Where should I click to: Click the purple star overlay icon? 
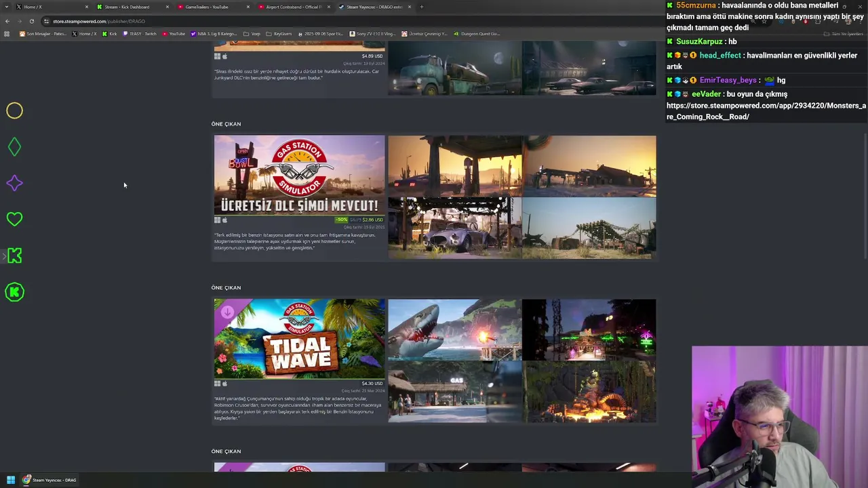pyautogui.click(x=14, y=183)
